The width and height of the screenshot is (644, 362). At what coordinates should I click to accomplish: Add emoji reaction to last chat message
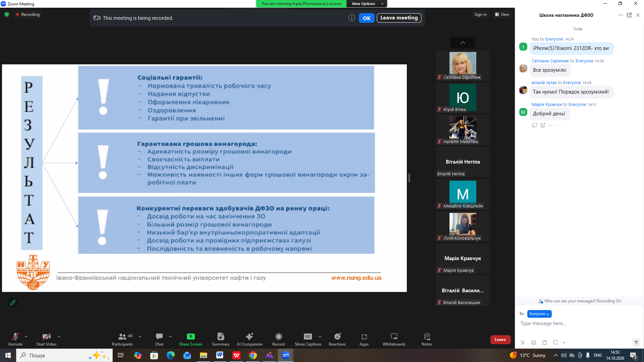(543, 125)
